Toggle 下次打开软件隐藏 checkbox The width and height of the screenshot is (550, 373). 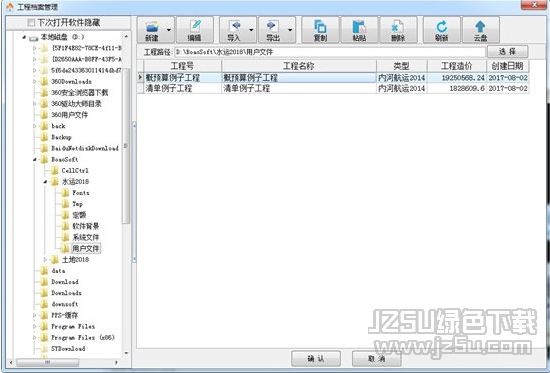pos(31,23)
